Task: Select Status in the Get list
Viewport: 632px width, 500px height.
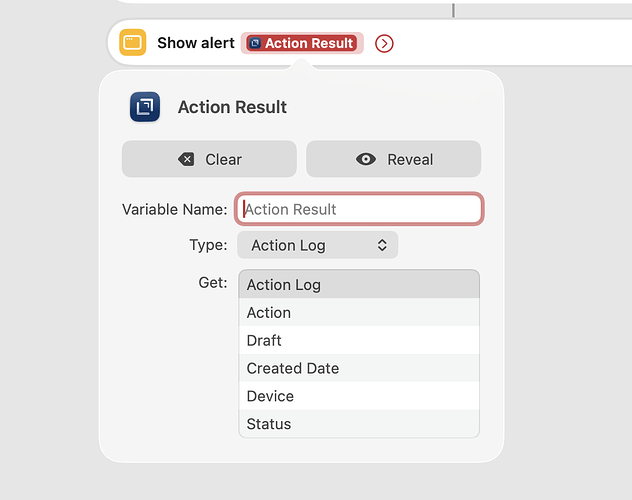Action: pyautogui.click(x=358, y=424)
